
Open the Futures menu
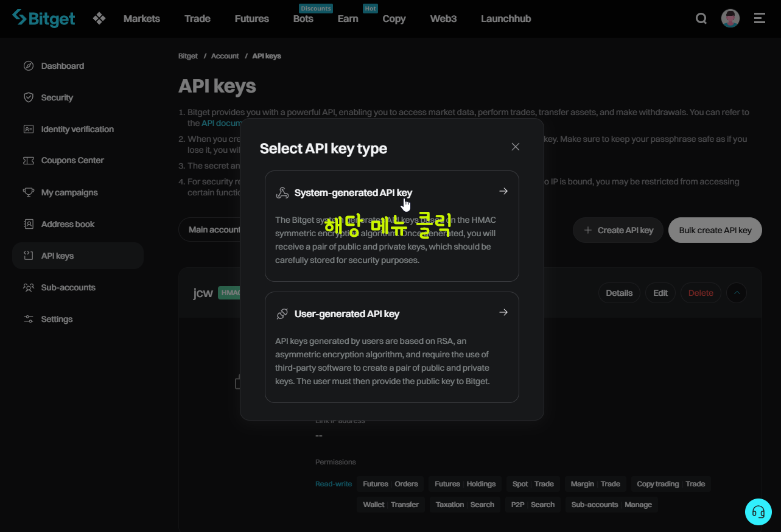252,19
